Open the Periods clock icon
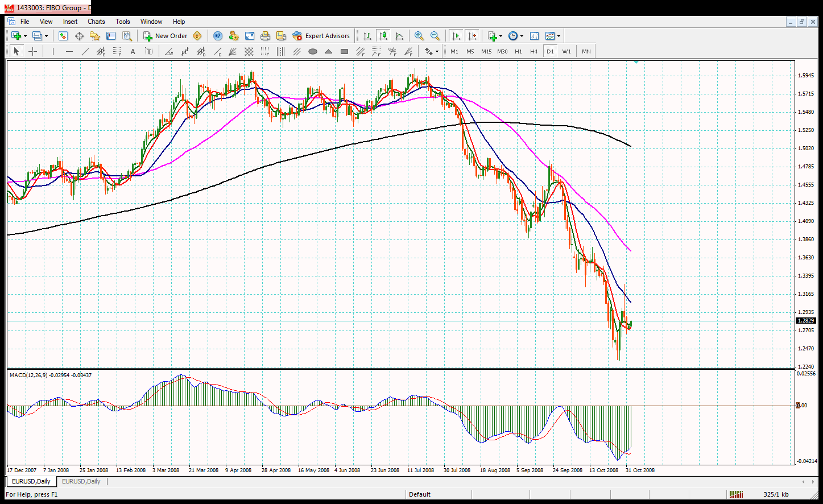The width and height of the screenshot is (823, 504). click(x=513, y=36)
